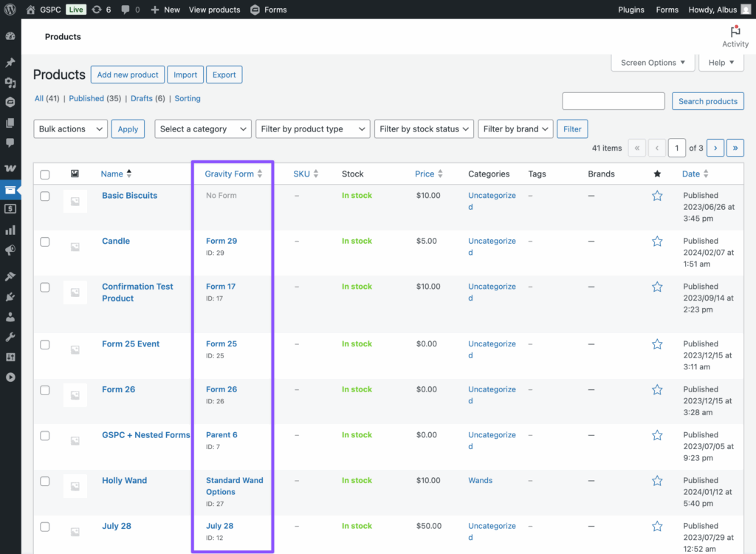This screenshot has height=554, width=756.
Task: Click the WordPress logo in the admin bar
Action: click(x=10, y=10)
